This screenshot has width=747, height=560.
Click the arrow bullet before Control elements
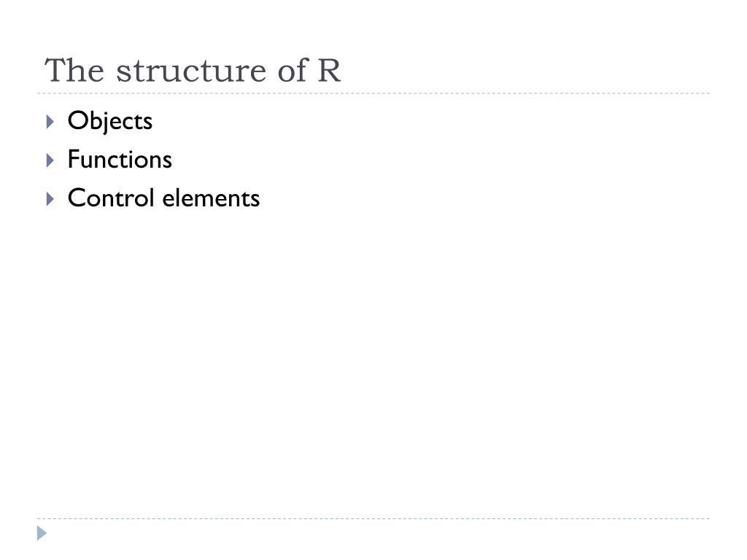tap(50, 199)
